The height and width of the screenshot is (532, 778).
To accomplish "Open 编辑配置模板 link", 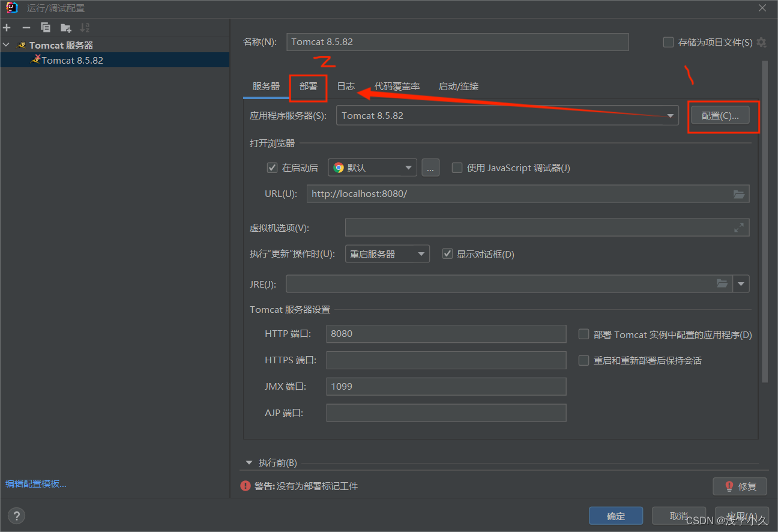I will click(36, 484).
